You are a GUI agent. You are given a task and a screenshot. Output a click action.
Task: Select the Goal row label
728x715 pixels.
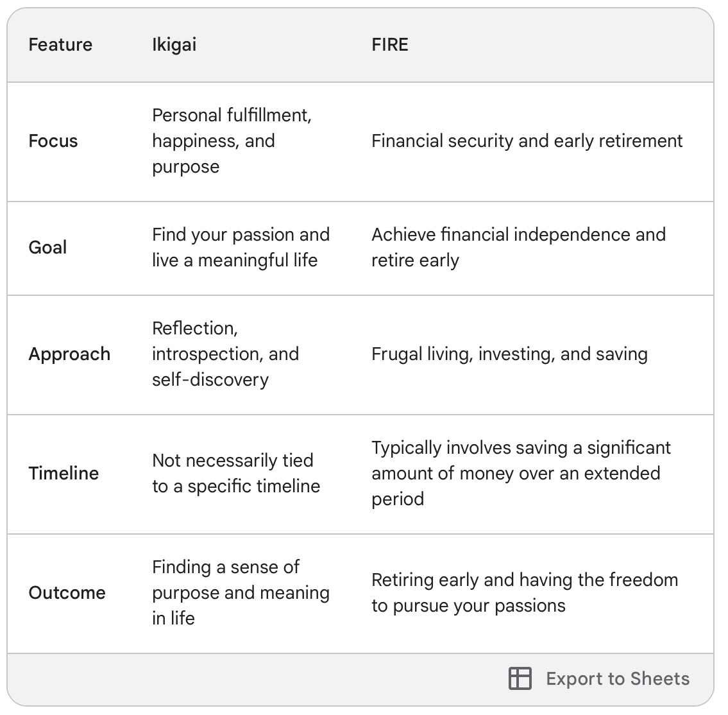coord(47,248)
